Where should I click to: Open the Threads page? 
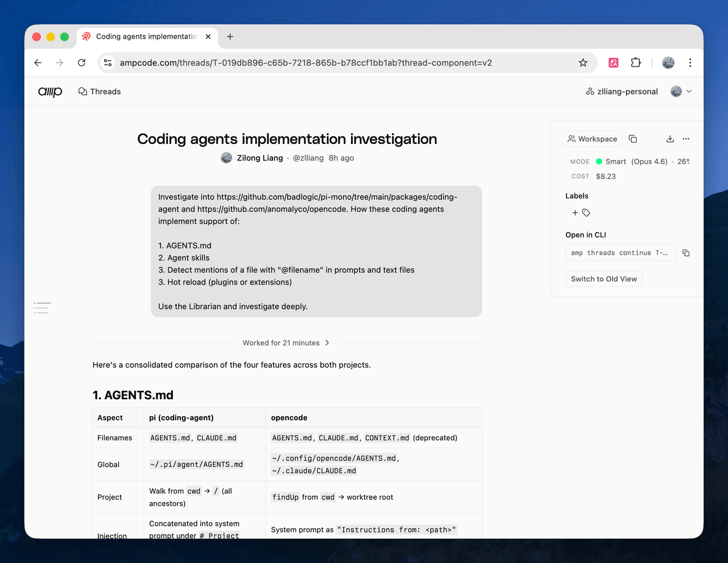100,92
